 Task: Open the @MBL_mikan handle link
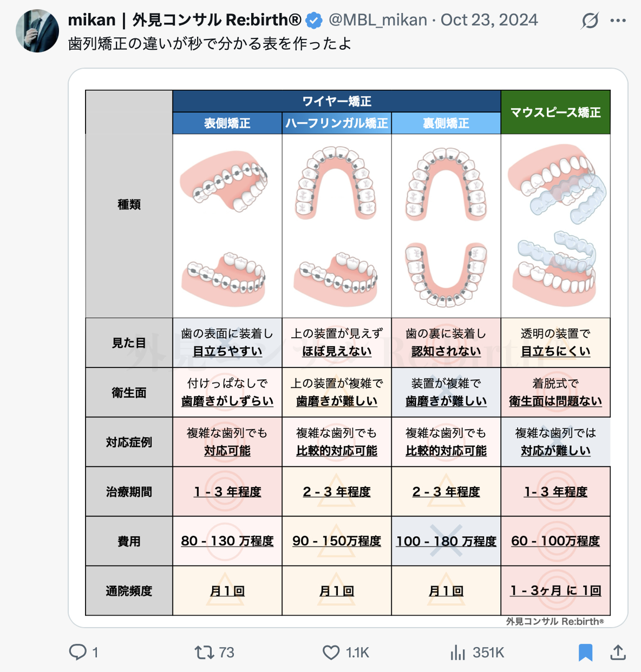(x=378, y=20)
